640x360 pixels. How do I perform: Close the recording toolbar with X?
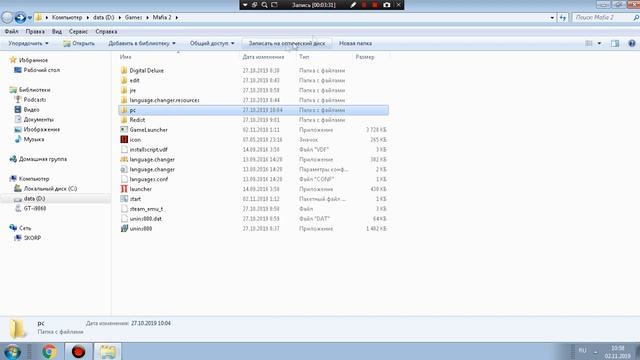click(398, 5)
